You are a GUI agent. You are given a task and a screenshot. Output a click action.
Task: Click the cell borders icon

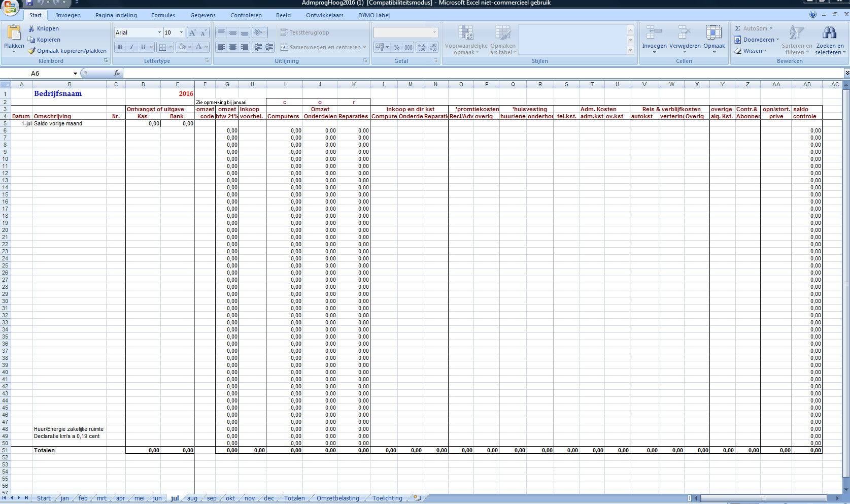pos(162,47)
